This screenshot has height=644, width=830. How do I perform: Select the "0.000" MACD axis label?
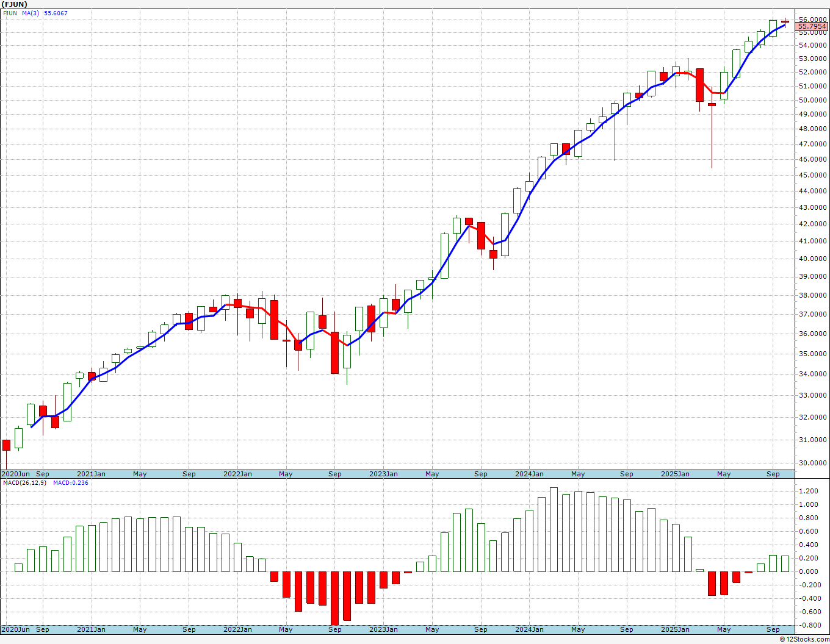click(808, 571)
